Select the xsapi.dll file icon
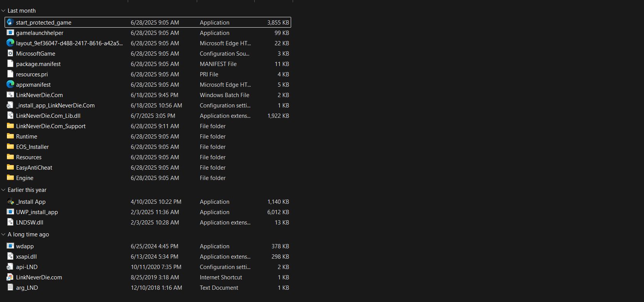 click(10, 256)
